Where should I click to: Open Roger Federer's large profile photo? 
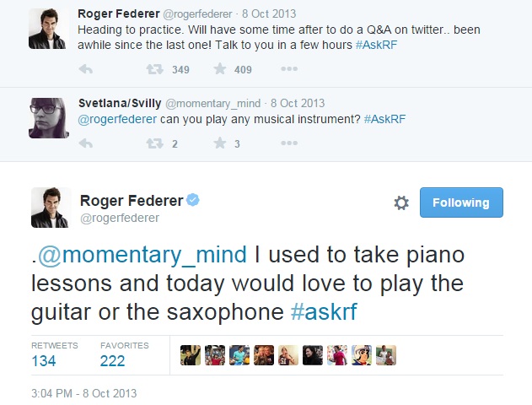50,207
